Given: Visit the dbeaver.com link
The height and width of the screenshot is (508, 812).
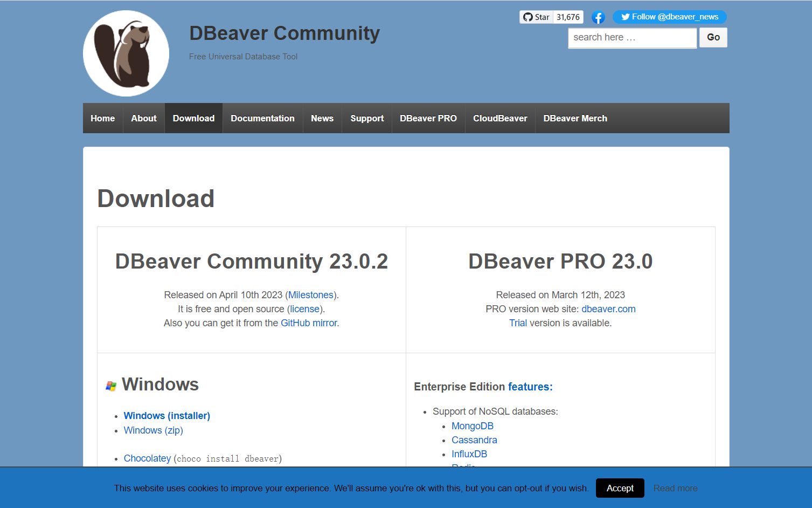Looking at the screenshot, I should click(x=608, y=309).
